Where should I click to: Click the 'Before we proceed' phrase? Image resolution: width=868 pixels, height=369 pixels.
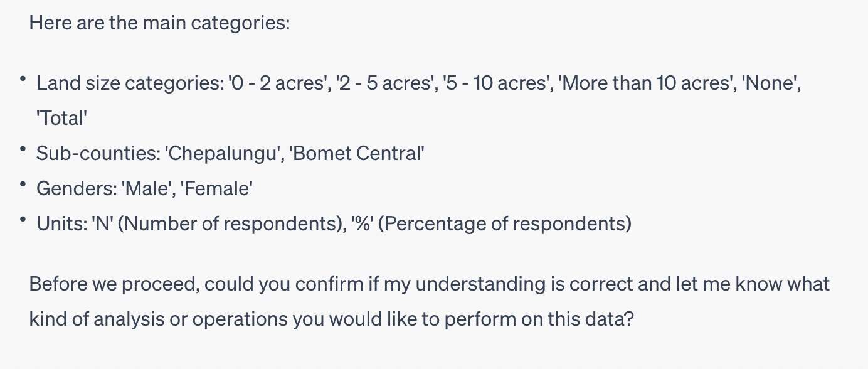(113, 284)
